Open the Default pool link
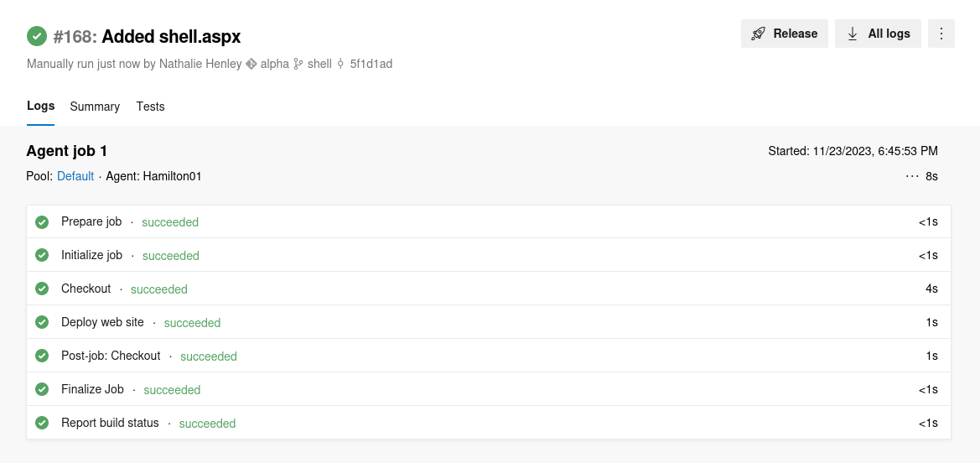The width and height of the screenshot is (980, 463). click(x=75, y=176)
